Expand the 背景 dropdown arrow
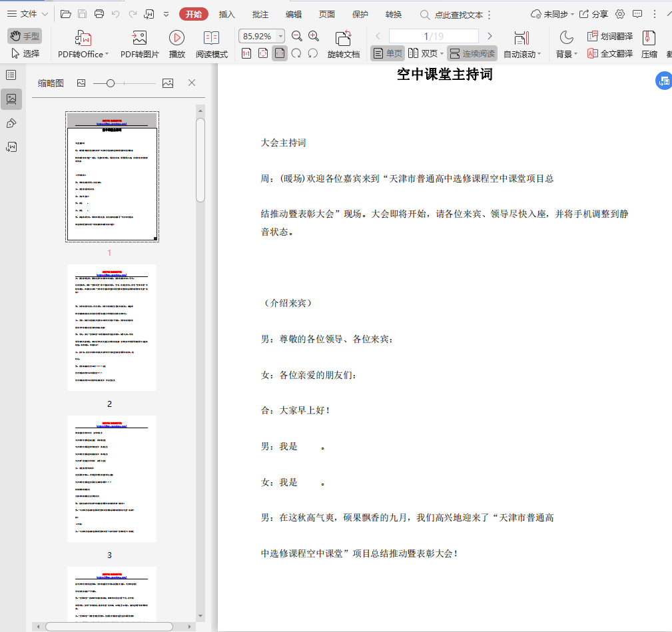 click(575, 54)
